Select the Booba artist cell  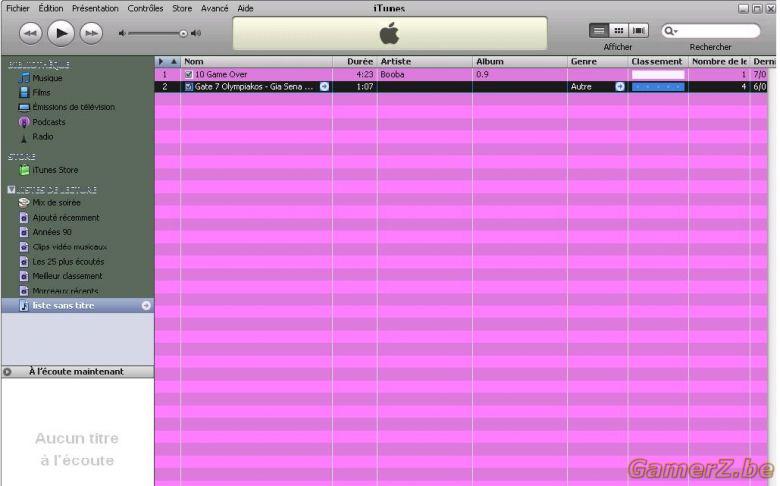pyautogui.click(x=425, y=75)
